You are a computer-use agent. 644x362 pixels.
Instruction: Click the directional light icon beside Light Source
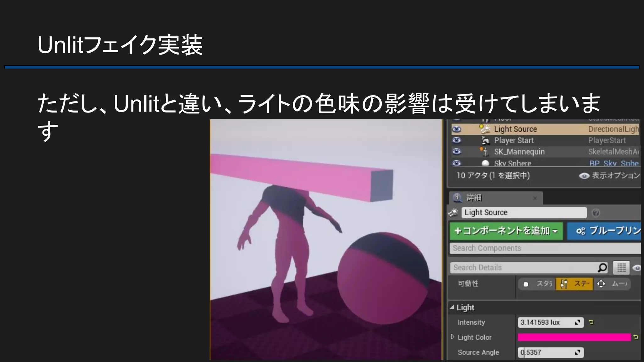click(485, 129)
